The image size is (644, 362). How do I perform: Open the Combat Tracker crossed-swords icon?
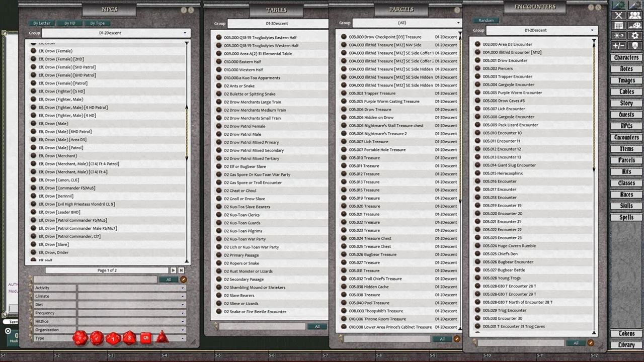click(x=618, y=15)
